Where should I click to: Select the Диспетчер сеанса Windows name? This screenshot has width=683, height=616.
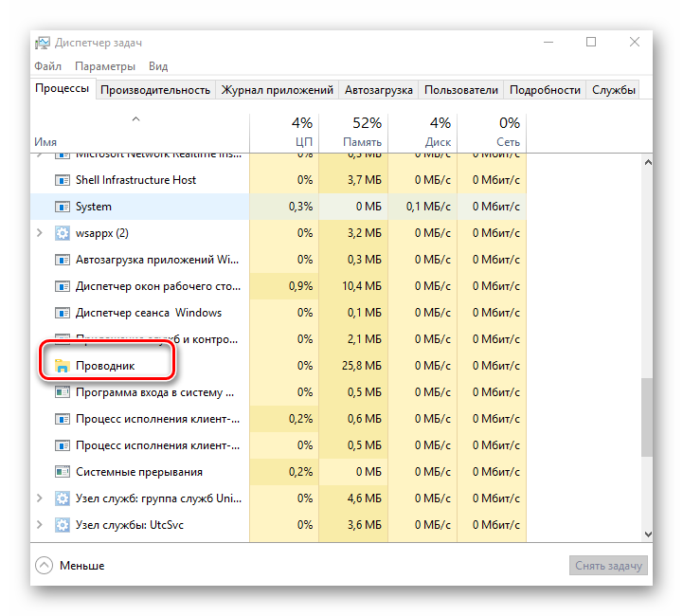(x=149, y=313)
